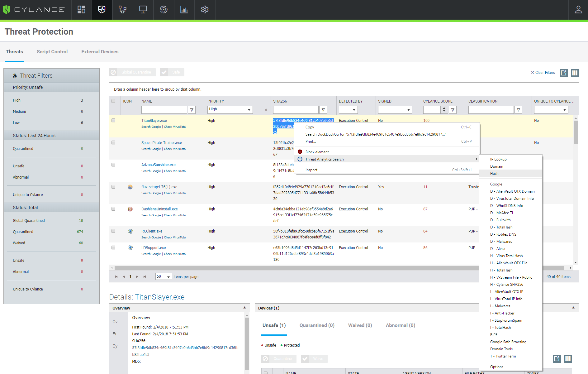Open the Dashboard icon in top navigation
588x374 pixels.
coord(82,10)
